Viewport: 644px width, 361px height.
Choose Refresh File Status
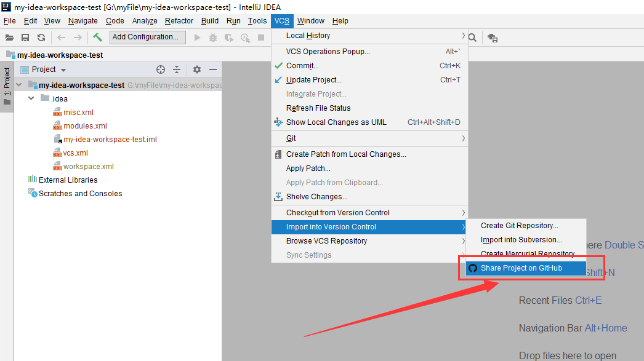[369, 108]
